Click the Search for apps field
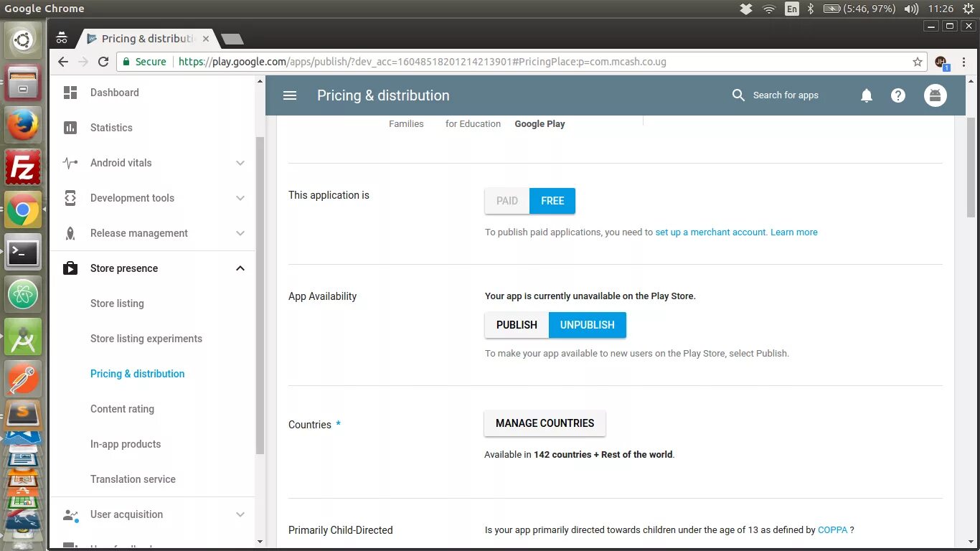The image size is (980, 551). click(x=786, y=95)
